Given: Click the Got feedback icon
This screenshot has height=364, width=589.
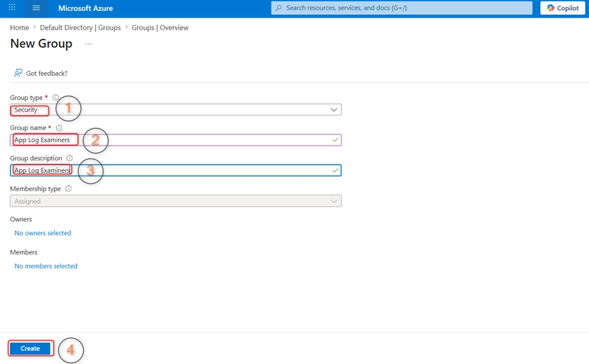Looking at the screenshot, I should click(18, 73).
